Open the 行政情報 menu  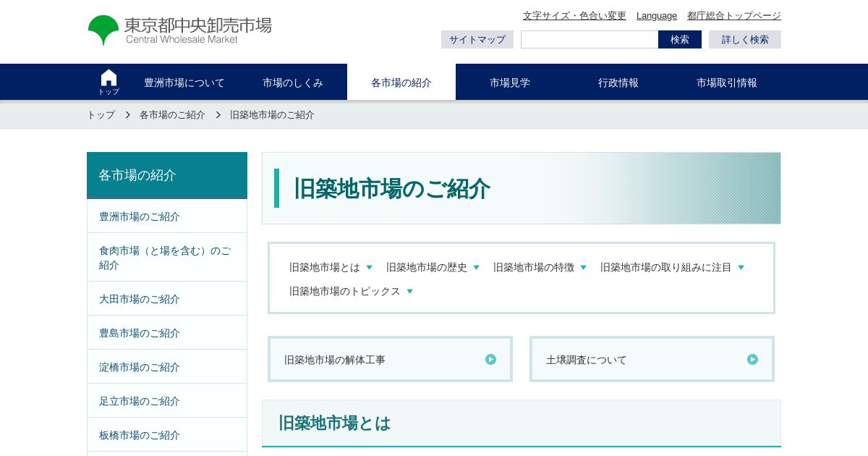618,83
